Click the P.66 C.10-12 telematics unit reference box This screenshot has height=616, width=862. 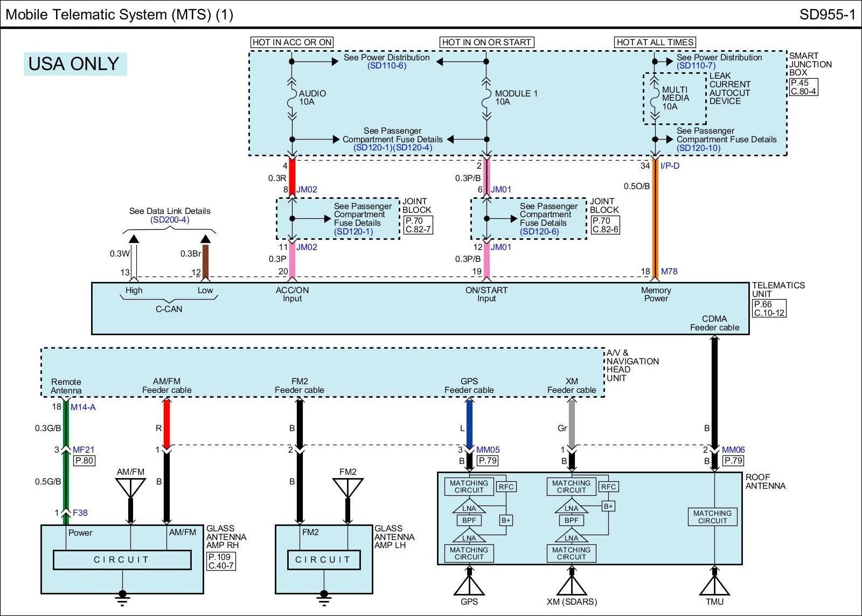[x=769, y=308]
